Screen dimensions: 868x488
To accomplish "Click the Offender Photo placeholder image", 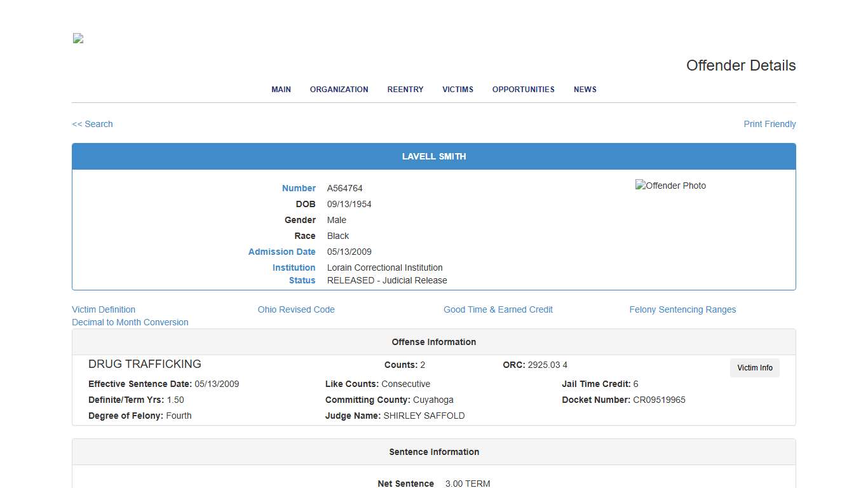I will 670,186.
